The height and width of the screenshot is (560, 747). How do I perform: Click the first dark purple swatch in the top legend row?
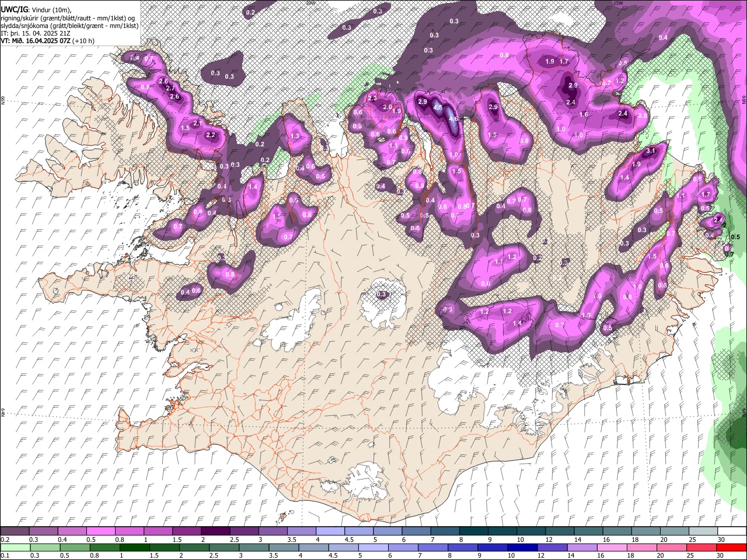15,531
